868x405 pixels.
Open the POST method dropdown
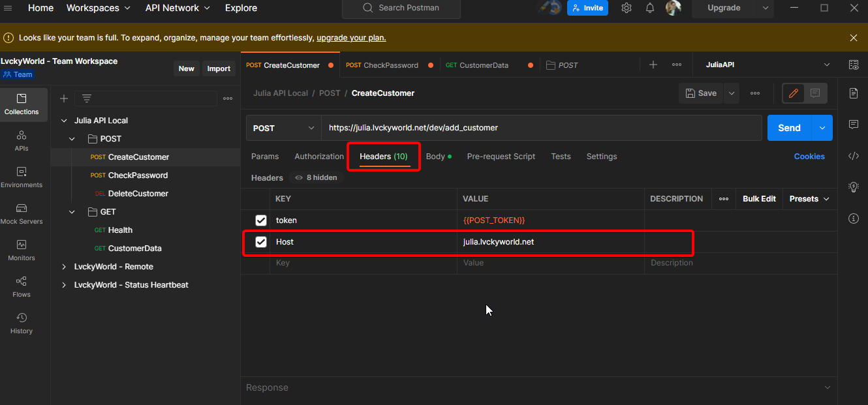(283, 128)
